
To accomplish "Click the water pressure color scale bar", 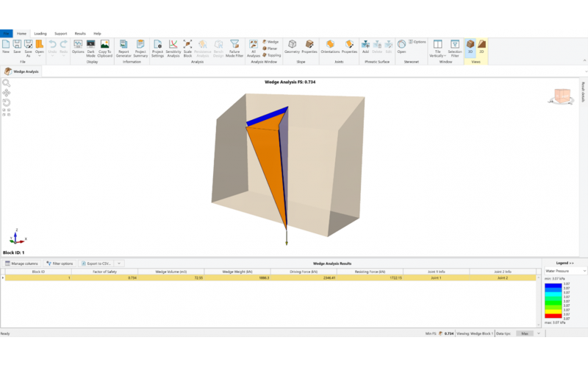I will [551, 301].
